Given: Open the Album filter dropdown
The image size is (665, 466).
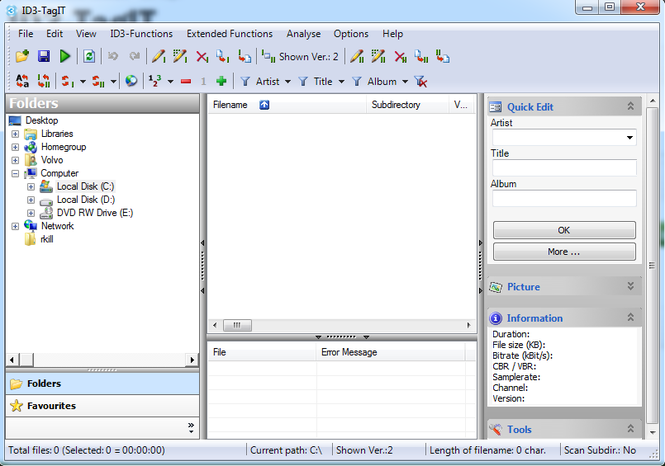Looking at the screenshot, I should [404, 81].
